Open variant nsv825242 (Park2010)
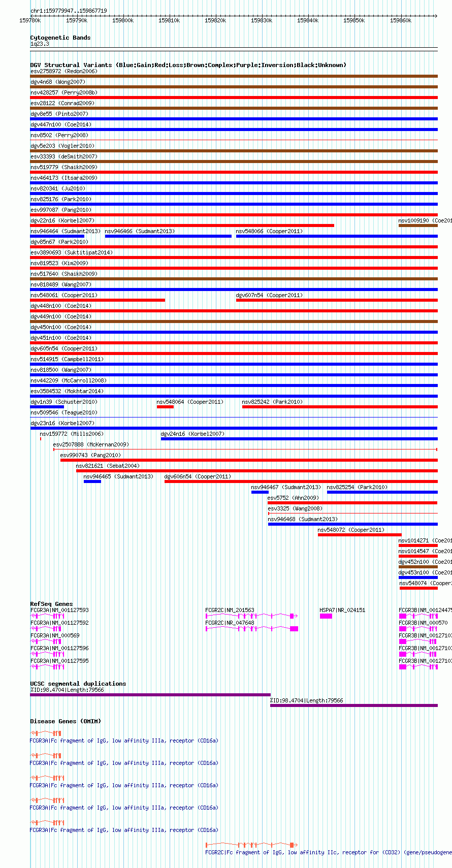Screen dimensions: 452x868 [272, 402]
